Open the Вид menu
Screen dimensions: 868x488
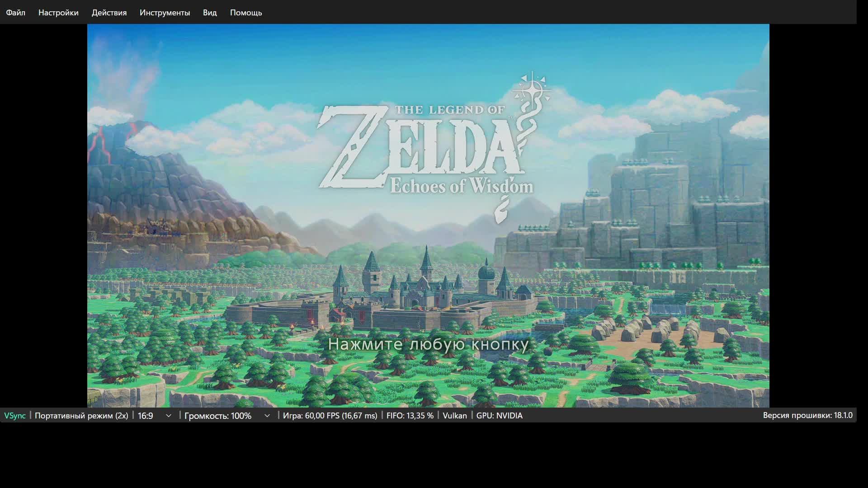(210, 12)
